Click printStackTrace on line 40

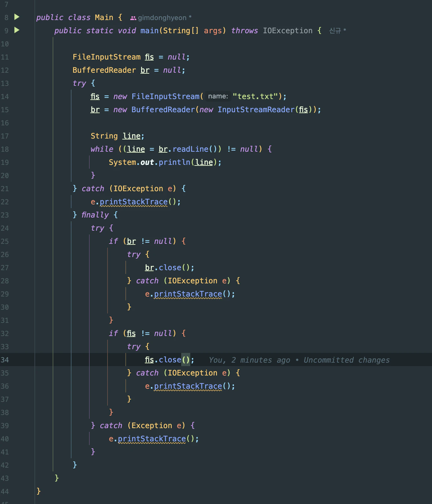pos(152,438)
